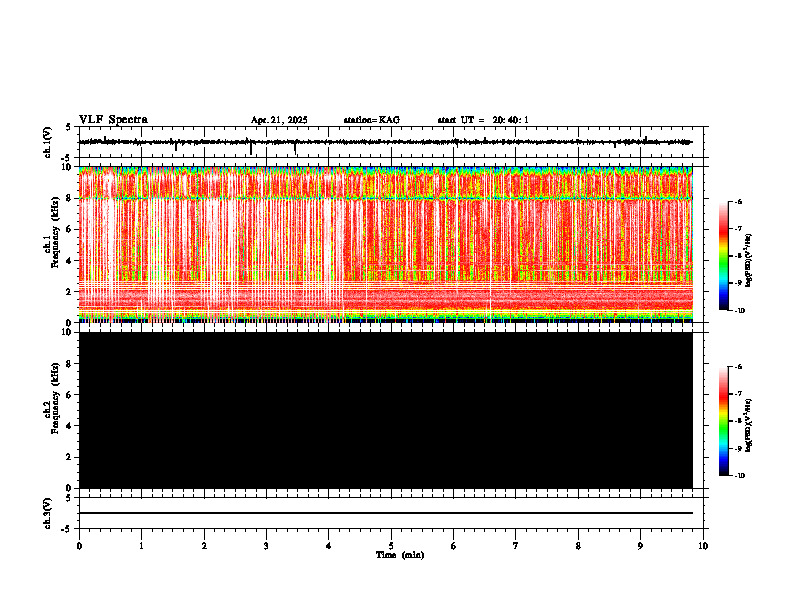Click the "4" minute time tick label

point(329,546)
